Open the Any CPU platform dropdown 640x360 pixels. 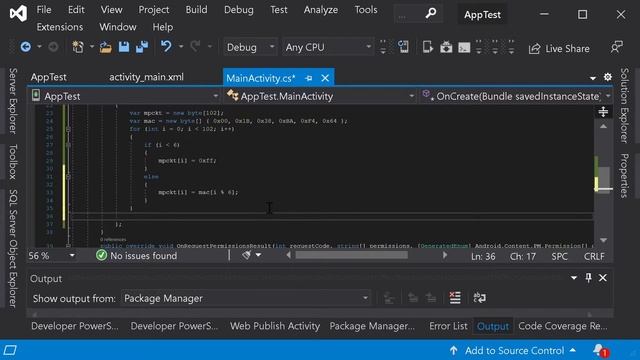click(328, 47)
